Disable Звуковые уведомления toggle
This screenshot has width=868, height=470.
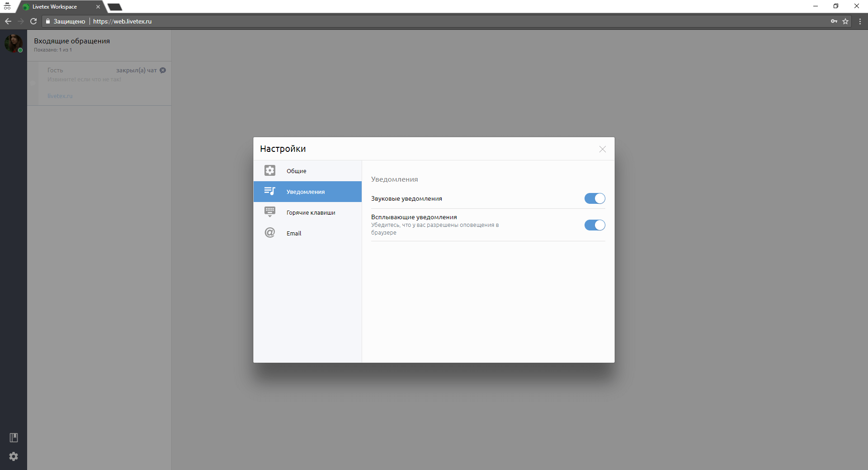594,198
